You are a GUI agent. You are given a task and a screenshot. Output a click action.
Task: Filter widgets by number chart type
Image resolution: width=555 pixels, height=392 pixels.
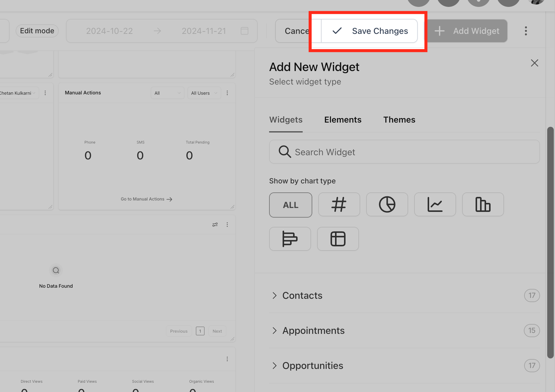(339, 204)
